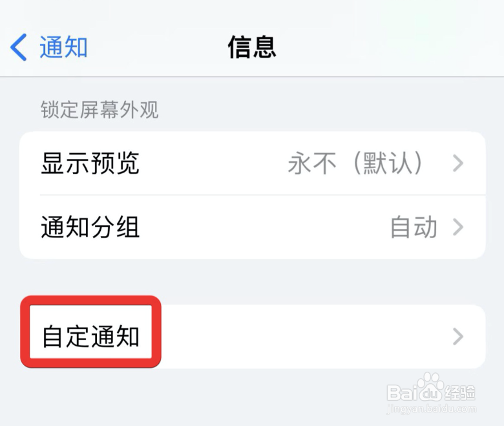Click the 信息 page title

(252, 47)
